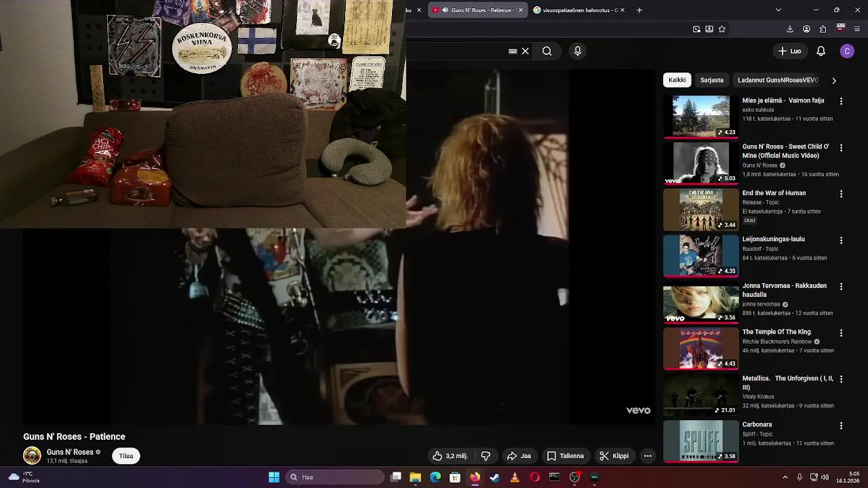Open Firefox downloads arrow
Screen dimensions: 868x488
point(789,29)
